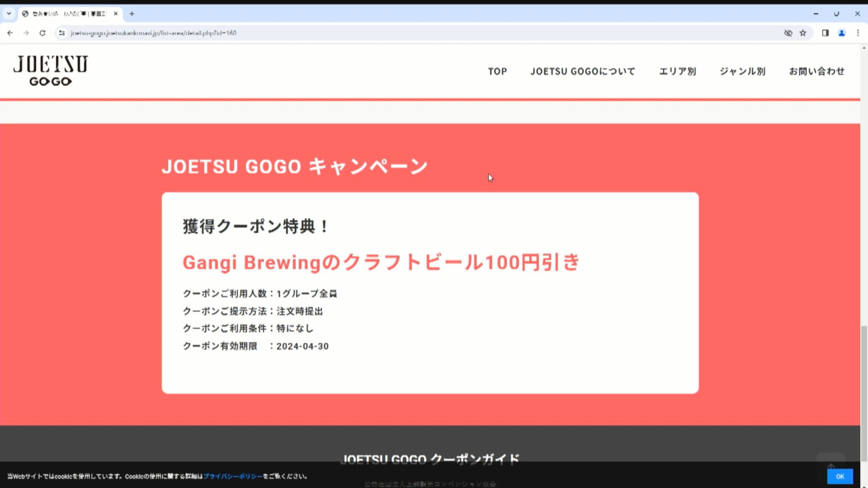Open a new tab with plus button
This screenshot has width=868, height=488.
132,14
